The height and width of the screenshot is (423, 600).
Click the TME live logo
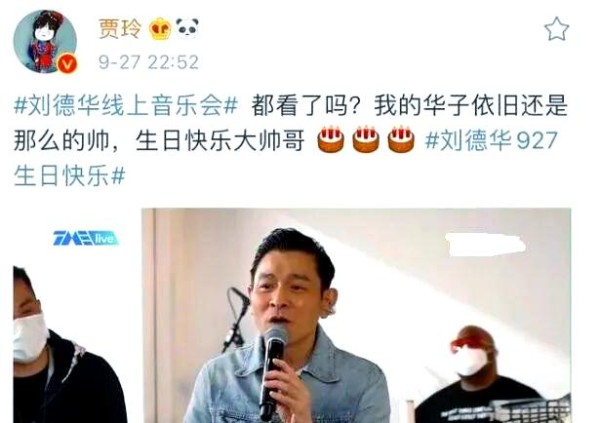pyautogui.click(x=86, y=238)
